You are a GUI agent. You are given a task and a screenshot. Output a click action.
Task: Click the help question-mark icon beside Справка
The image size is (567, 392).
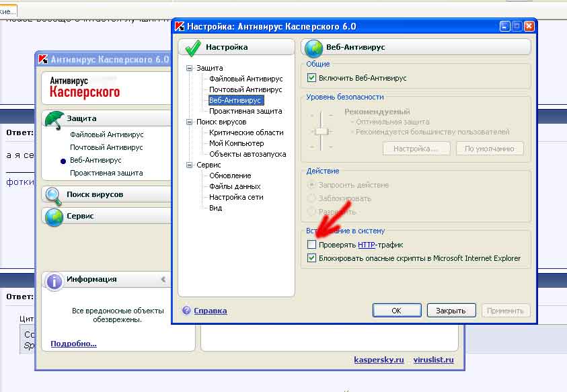tap(186, 310)
